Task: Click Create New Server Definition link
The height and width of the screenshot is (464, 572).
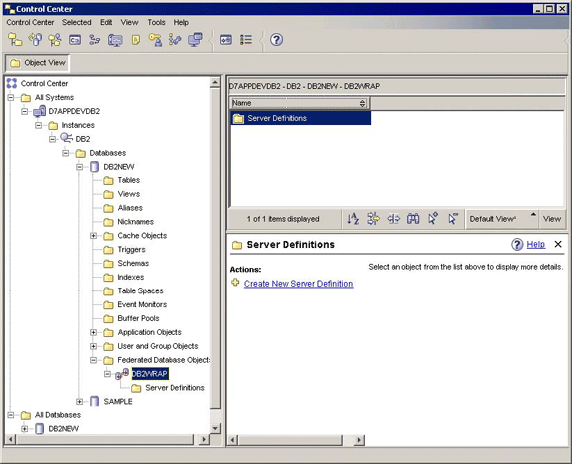Action: [298, 284]
